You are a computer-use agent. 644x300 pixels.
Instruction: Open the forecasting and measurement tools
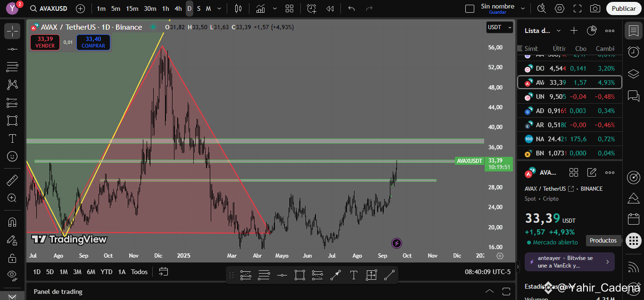click(x=12, y=103)
